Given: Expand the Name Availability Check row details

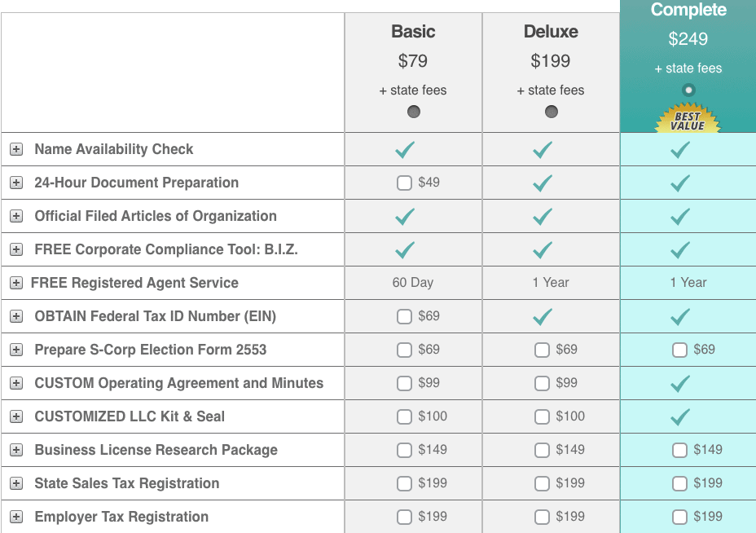Looking at the screenshot, I should [x=16, y=149].
